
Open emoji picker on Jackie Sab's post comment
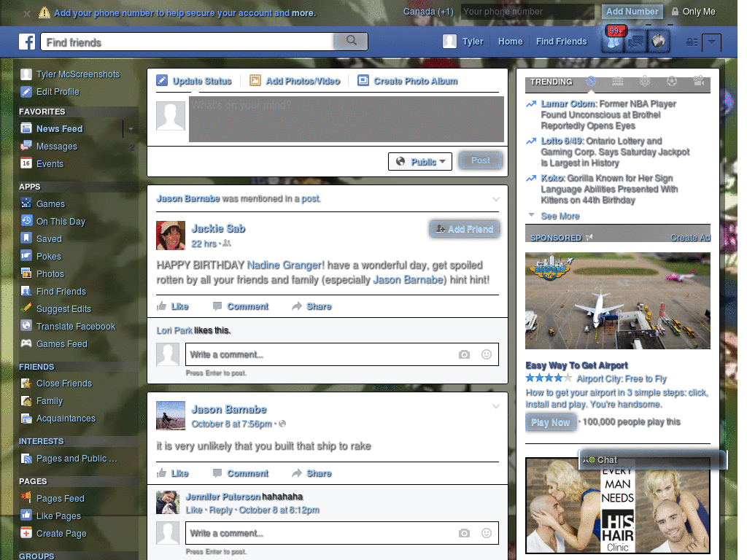click(x=487, y=354)
